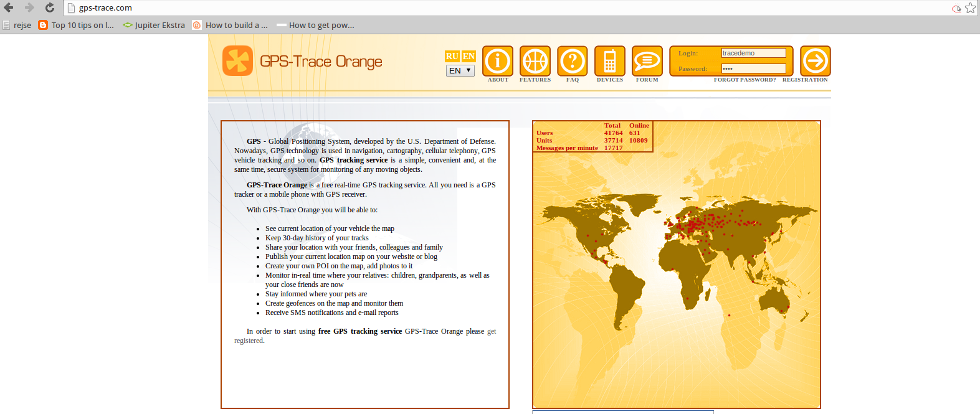Viewport: 980px width, 414px height.
Task: Click the FEATURES menu label
Action: (x=535, y=80)
